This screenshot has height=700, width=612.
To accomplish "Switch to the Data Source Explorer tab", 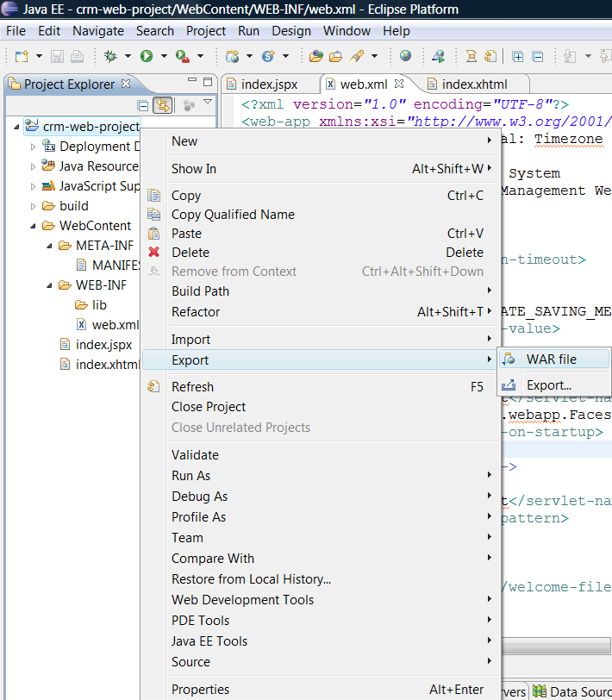I will click(572, 691).
